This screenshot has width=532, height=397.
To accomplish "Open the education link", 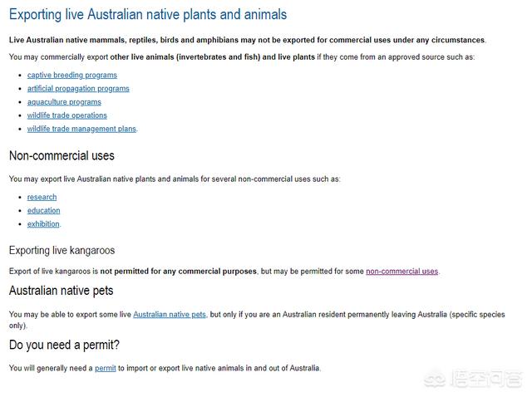I will (x=43, y=210).
